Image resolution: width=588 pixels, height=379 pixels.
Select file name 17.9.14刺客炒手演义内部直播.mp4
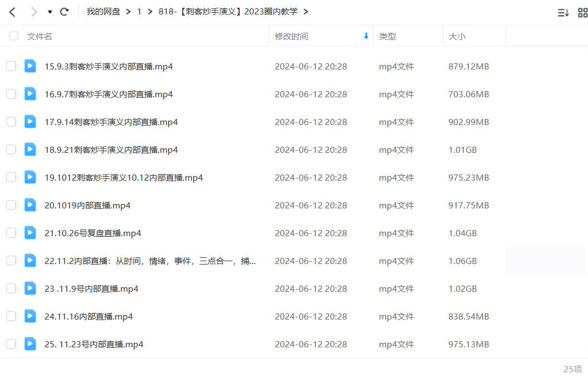pyautogui.click(x=111, y=122)
